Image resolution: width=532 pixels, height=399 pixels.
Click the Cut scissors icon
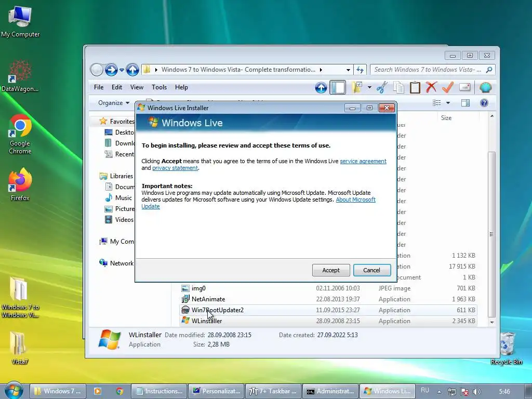tap(382, 87)
